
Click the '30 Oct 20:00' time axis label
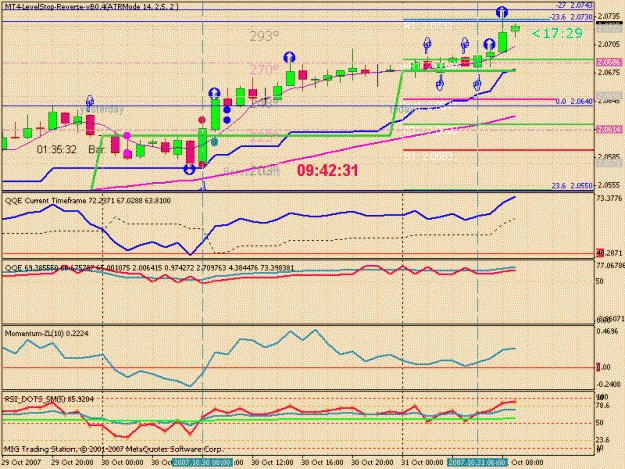[x=372, y=463]
